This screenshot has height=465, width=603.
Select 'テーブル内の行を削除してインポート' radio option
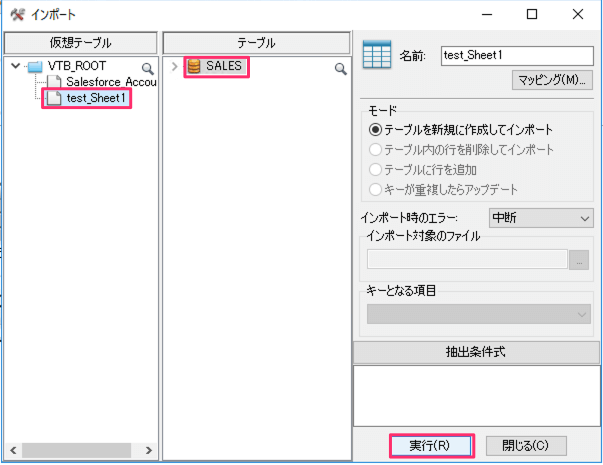coord(375,149)
